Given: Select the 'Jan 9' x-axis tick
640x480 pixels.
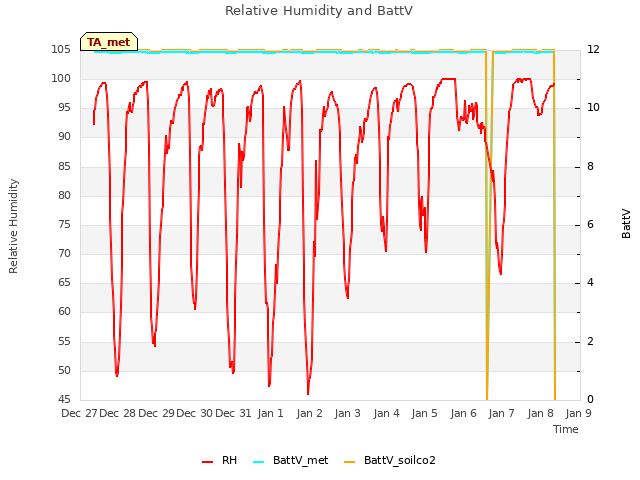Looking at the screenshot, I should pos(578,413).
